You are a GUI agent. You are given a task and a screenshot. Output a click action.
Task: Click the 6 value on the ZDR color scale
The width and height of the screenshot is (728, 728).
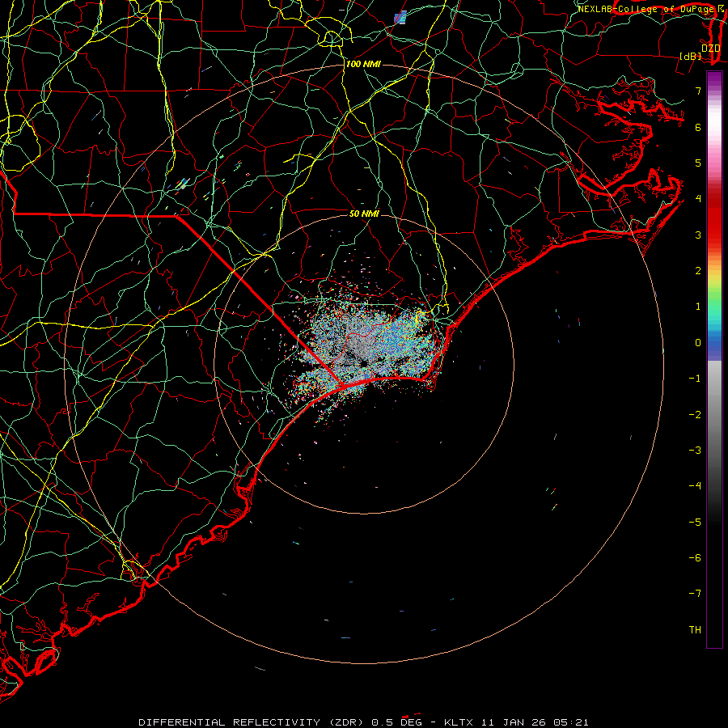click(698, 127)
